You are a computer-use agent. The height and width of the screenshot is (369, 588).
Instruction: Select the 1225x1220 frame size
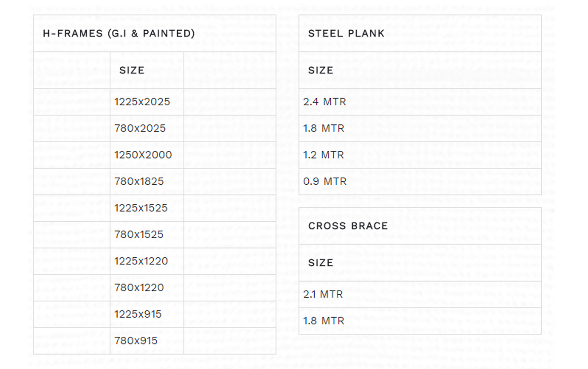point(141,261)
